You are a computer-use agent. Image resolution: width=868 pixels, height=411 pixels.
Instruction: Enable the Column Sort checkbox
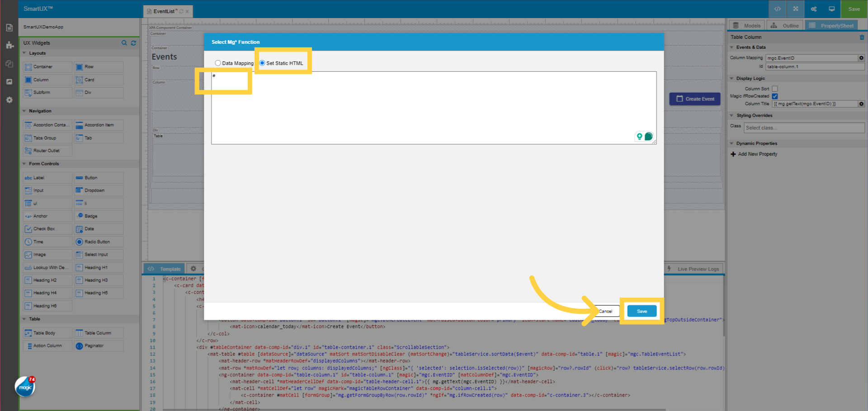click(x=775, y=89)
